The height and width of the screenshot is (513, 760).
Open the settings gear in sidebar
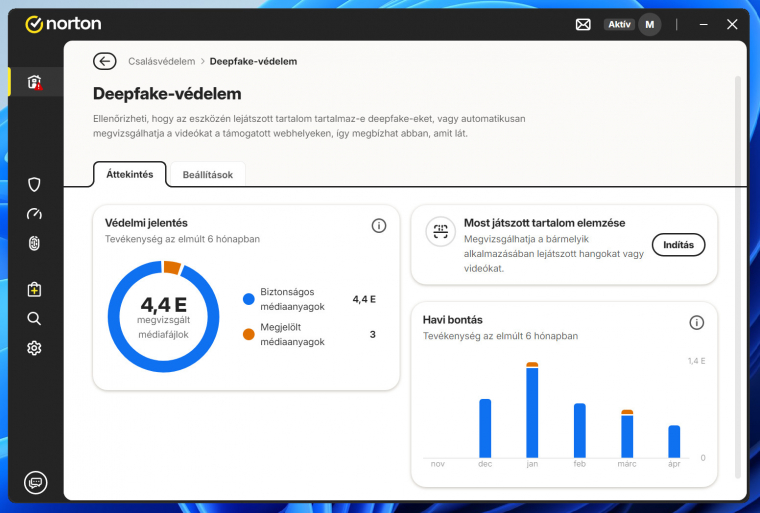(34, 348)
